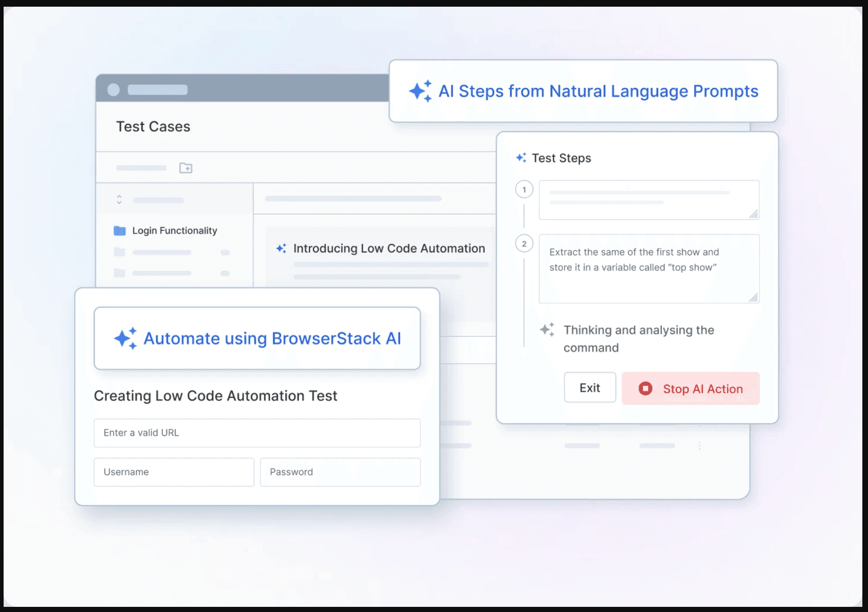This screenshot has width=868, height=612.
Task: Click Stop AI Action button
Action: pyautogui.click(x=690, y=389)
